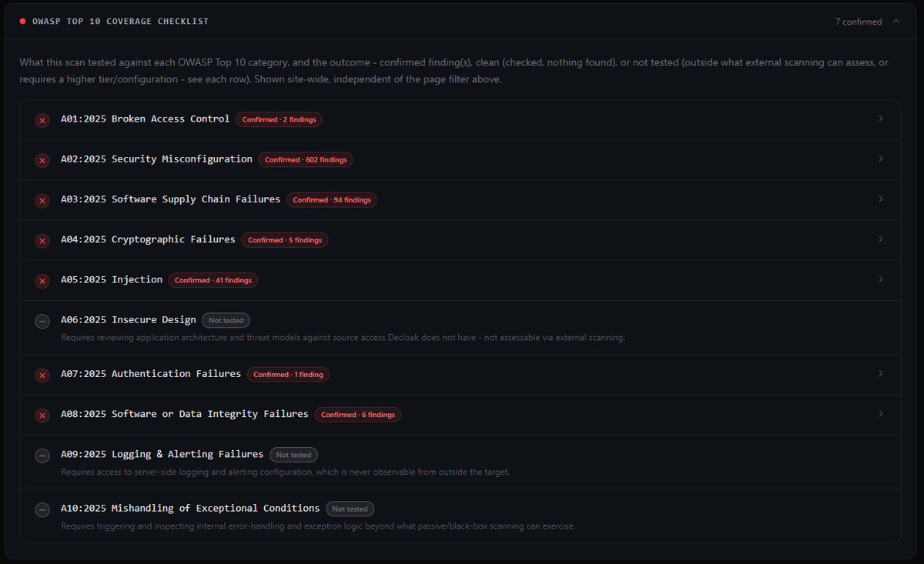Select the A05:2025 Injection title
Screen dimensions: 924x564
[x=112, y=280]
